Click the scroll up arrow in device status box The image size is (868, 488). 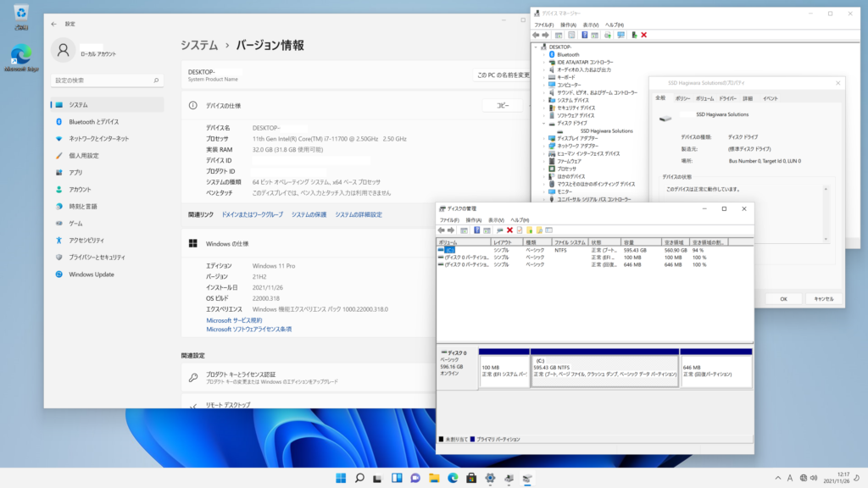point(826,189)
